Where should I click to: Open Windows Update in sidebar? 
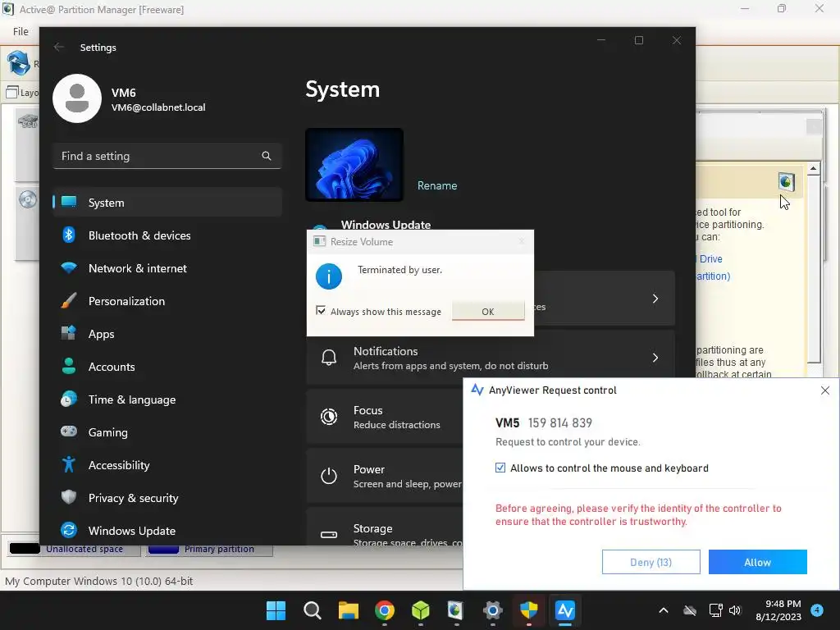[x=167, y=531]
